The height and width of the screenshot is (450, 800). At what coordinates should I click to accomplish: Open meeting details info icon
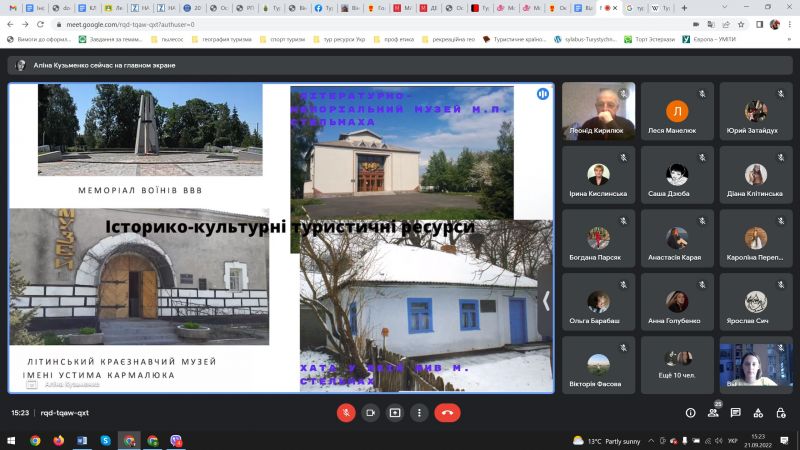click(690, 413)
